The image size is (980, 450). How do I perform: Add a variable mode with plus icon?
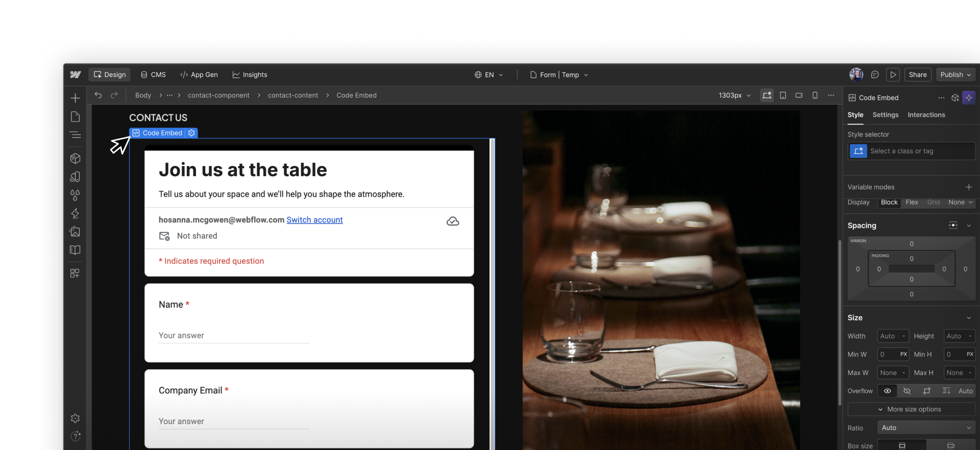tap(969, 187)
